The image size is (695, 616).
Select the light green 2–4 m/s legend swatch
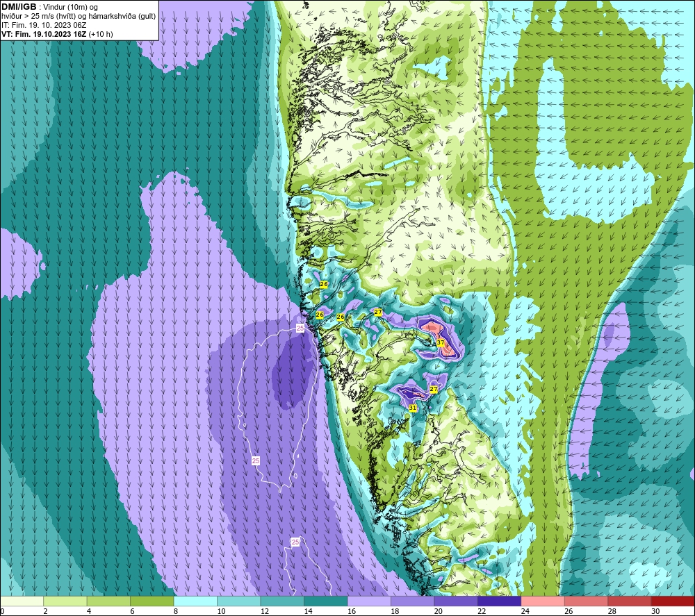coord(65,601)
